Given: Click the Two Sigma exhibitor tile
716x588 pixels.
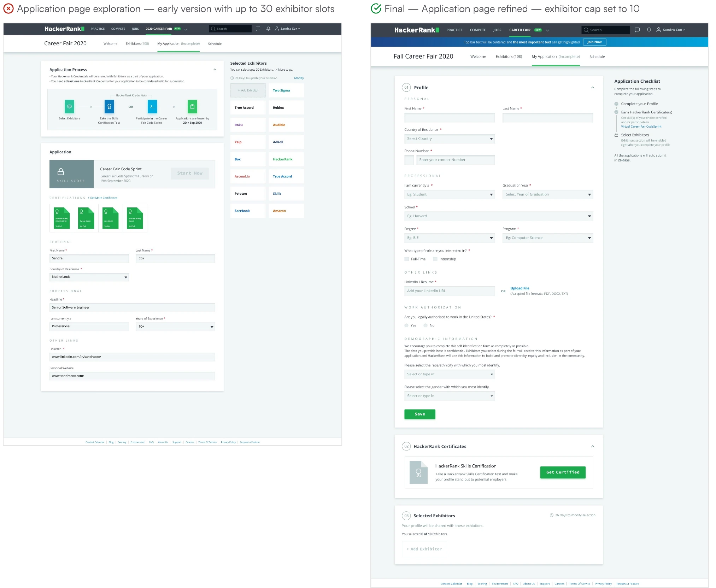Looking at the screenshot, I should click(x=286, y=90).
